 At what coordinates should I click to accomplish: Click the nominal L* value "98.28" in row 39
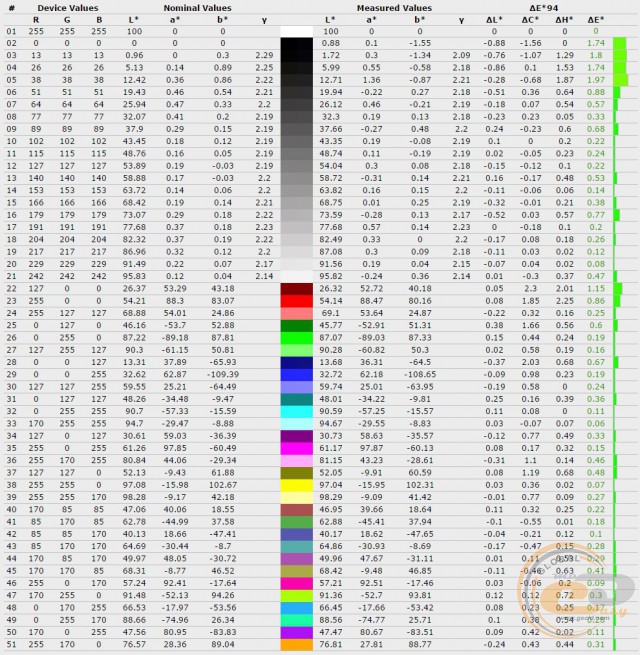[134, 497]
